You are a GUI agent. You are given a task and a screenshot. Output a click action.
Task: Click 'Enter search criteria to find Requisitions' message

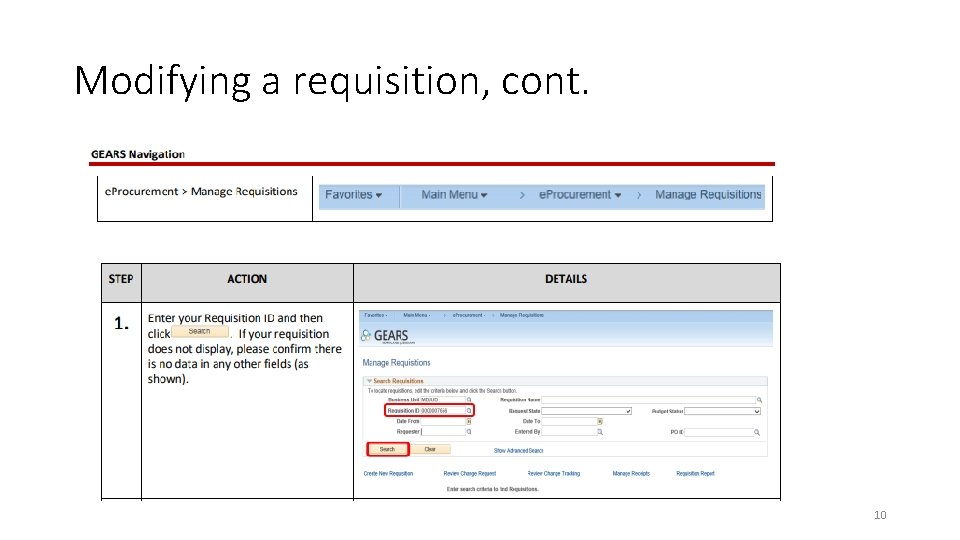tap(492, 489)
